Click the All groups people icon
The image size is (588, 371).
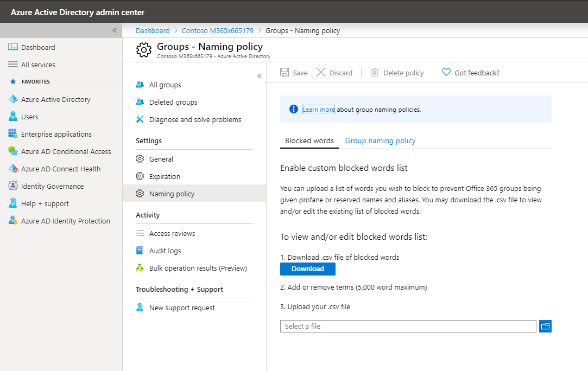coord(140,85)
